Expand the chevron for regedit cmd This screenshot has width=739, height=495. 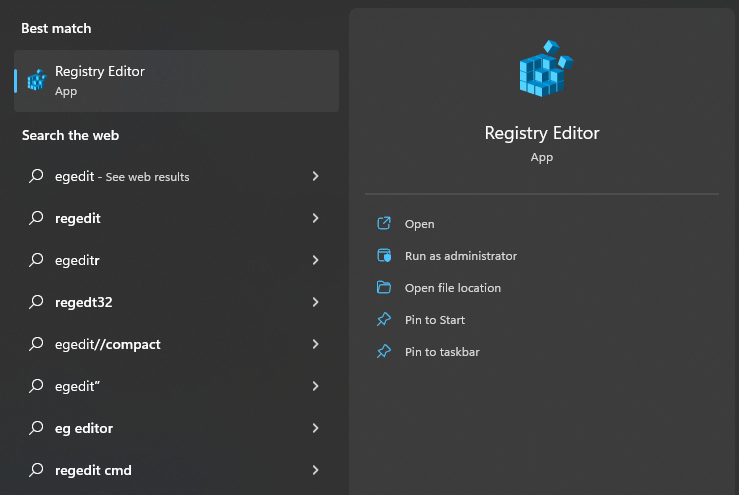pos(316,470)
